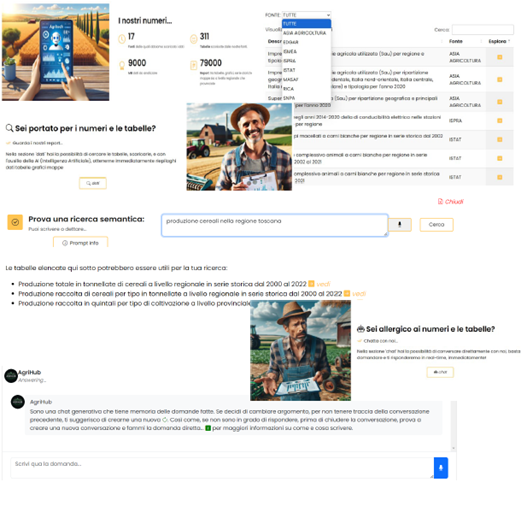The image size is (527, 506).
Task: Sort the table by the Fonte column header
Action: pyautogui.click(x=455, y=41)
